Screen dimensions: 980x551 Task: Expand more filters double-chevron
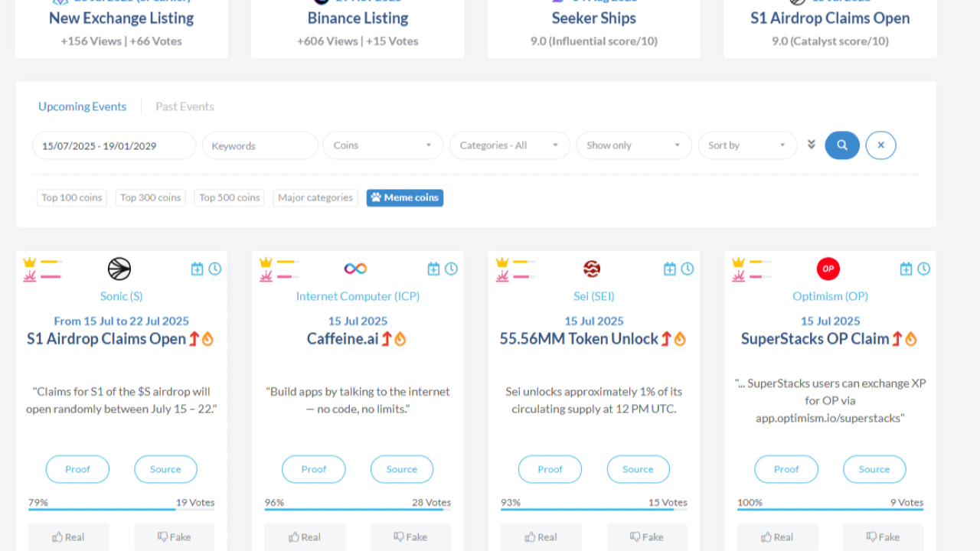pyautogui.click(x=811, y=145)
